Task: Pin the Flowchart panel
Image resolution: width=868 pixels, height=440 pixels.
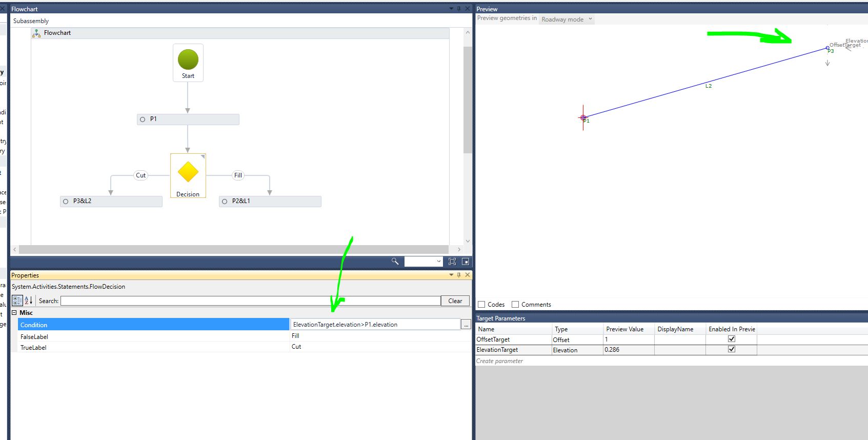Action: coord(459,9)
